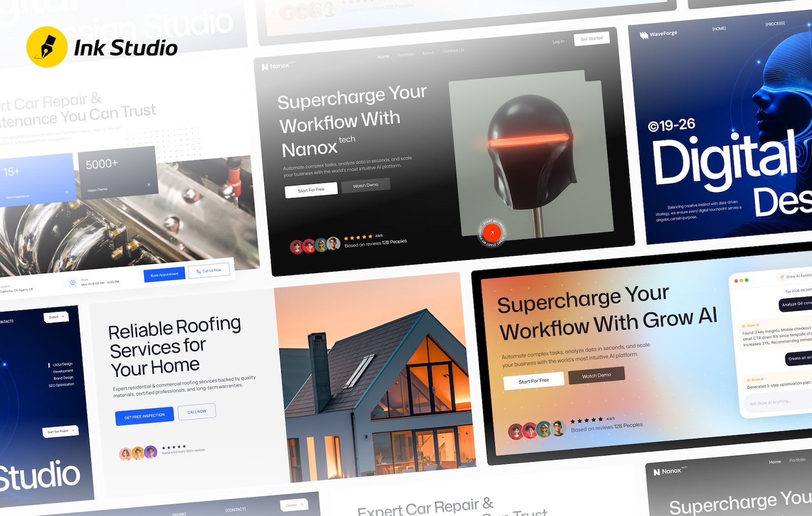Screen dimensions: 812x516
Task: Open [CONTACT] beside the [WORK] item
Action: (235, 509)
